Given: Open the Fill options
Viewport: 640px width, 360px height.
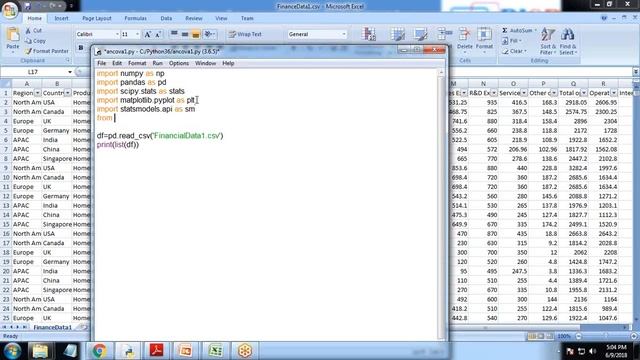Looking at the screenshot, I should click(512, 41).
